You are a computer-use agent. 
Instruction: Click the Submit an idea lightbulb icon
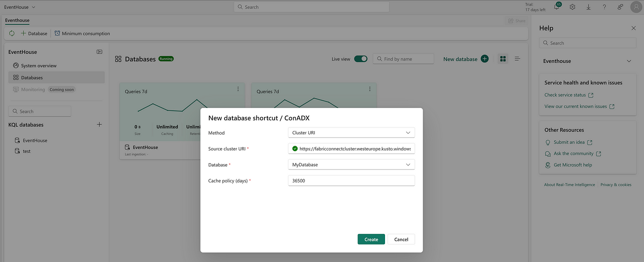pos(548,142)
